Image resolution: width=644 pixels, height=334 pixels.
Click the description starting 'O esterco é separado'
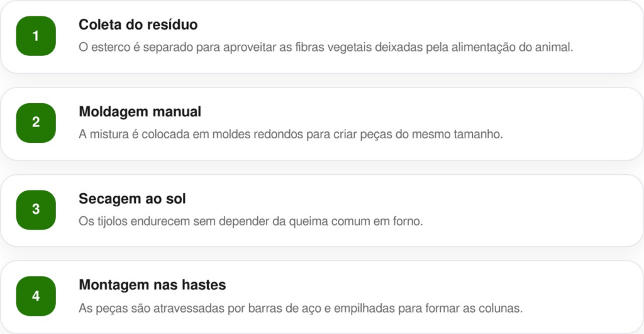pos(326,47)
